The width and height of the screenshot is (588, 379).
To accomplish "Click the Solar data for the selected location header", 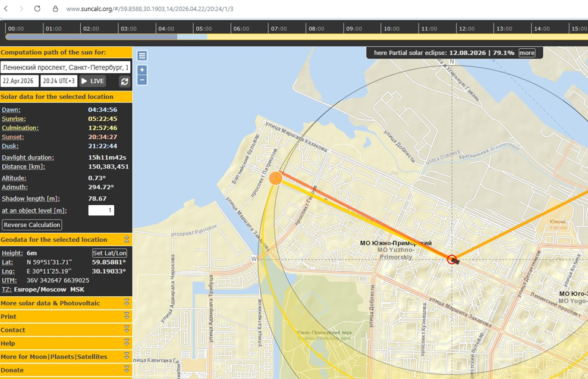I will [65, 96].
